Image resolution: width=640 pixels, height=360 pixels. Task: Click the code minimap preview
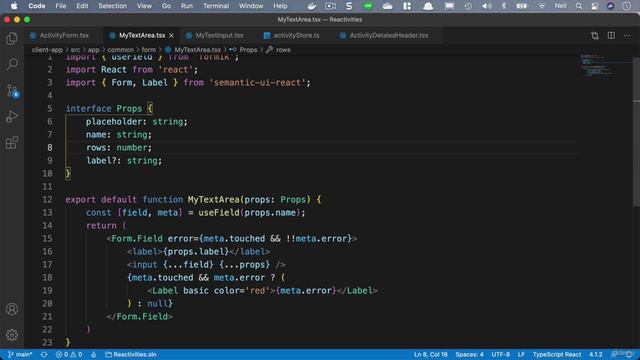click(x=596, y=65)
